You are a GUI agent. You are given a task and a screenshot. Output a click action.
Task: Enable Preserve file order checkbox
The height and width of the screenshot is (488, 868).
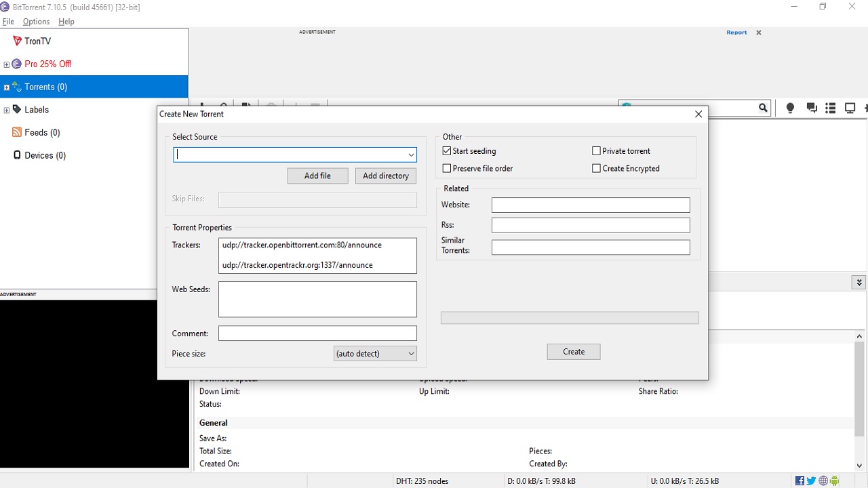pyautogui.click(x=447, y=168)
